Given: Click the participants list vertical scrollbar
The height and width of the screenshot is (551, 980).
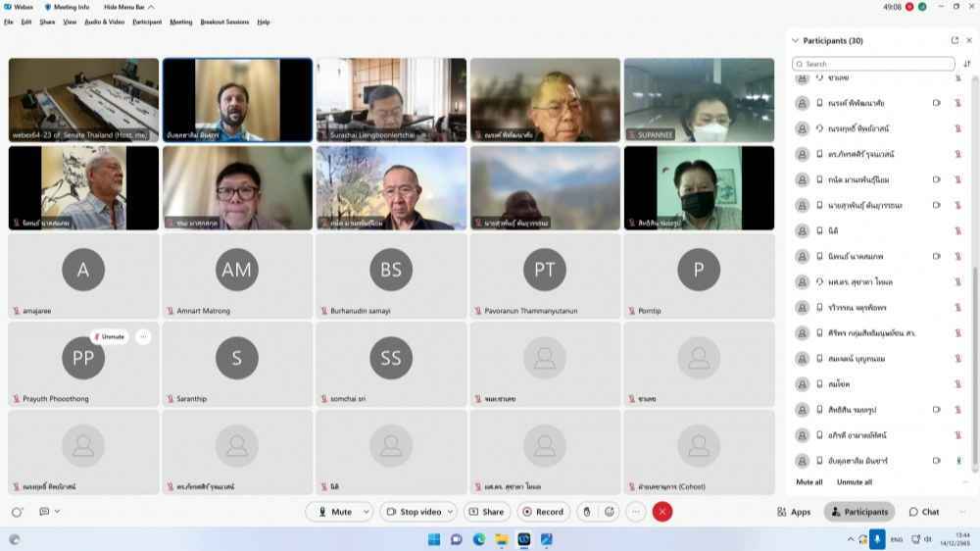Looking at the screenshot, I should tap(974, 363).
